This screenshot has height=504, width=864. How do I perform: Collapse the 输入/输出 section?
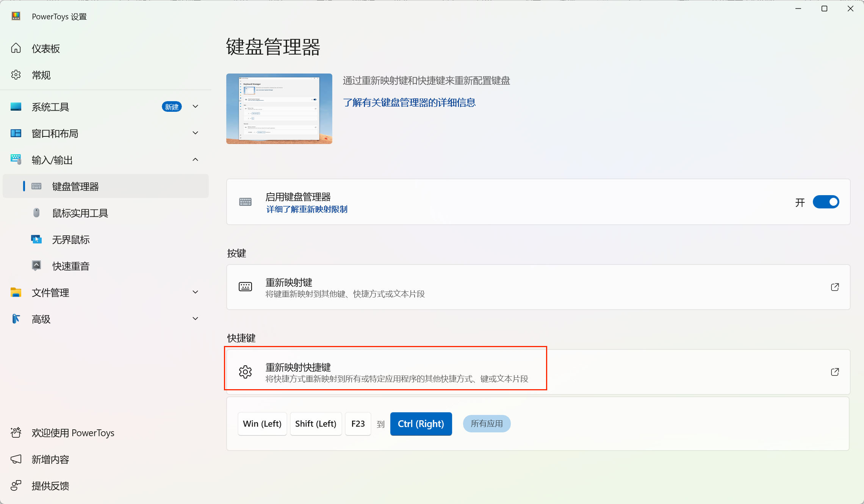point(196,160)
